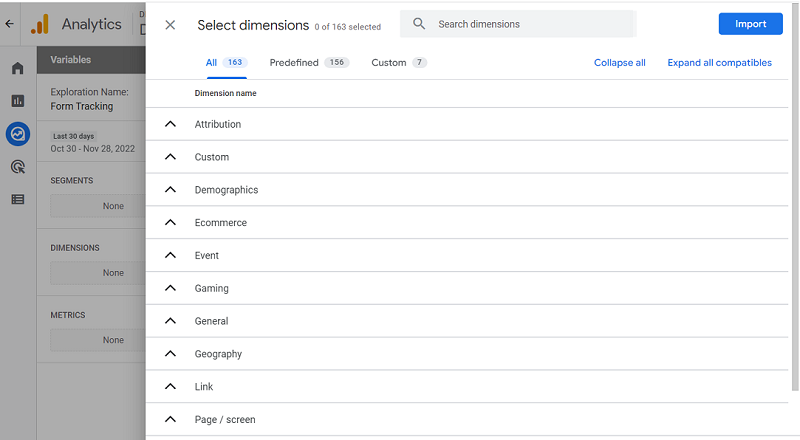Screen dimensions: 800x440
Task: Open Advertising icon in left sidebar
Action: point(17,166)
